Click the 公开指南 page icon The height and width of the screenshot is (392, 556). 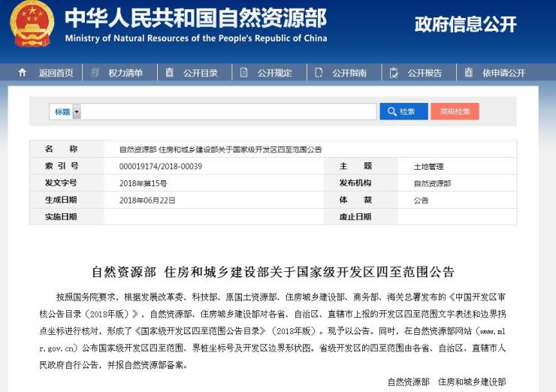coord(319,73)
